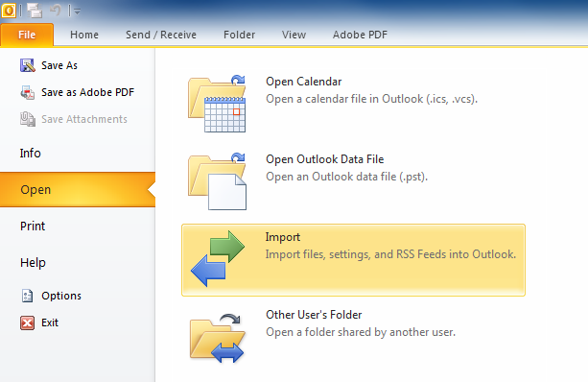Open the Info section
The width and height of the screenshot is (588, 382).
tap(31, 154)
